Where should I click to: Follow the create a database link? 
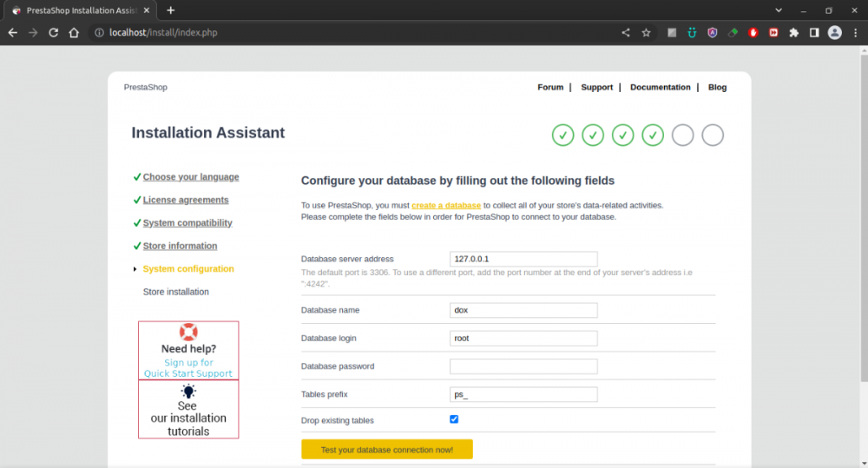446,206
